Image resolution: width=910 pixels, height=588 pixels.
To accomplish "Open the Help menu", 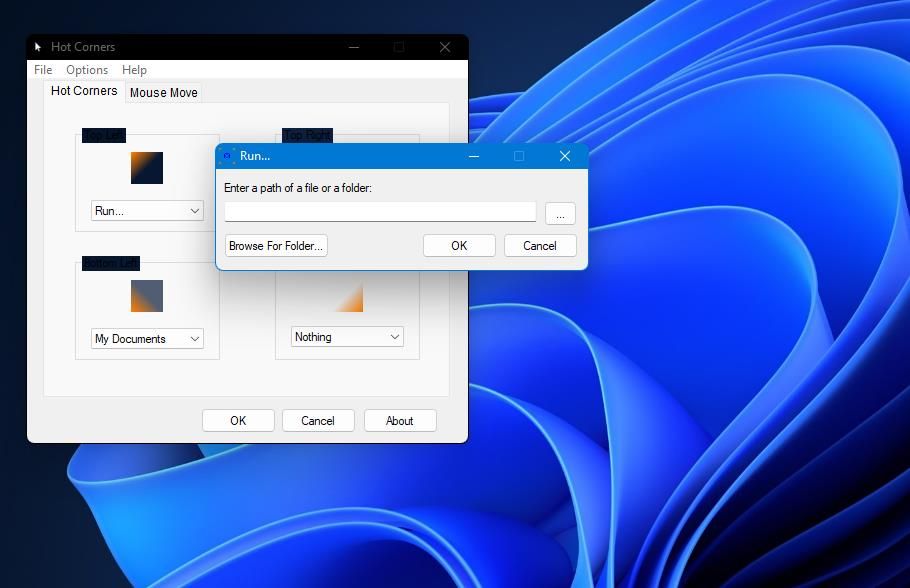I will [134, 70].
